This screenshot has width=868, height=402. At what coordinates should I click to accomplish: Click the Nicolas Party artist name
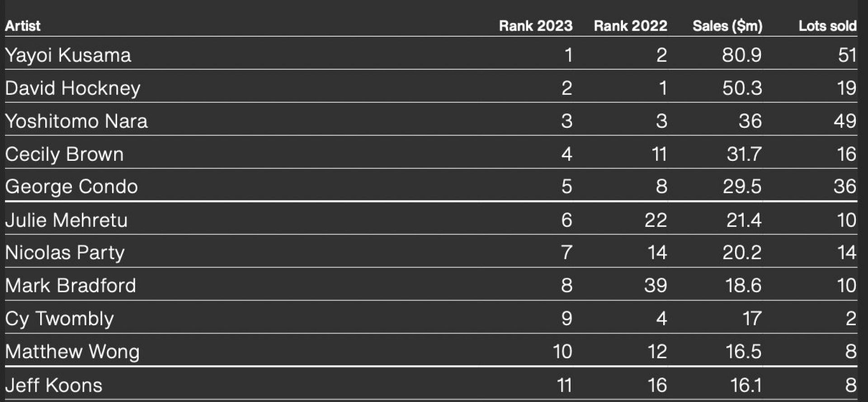click(x=65, y=252)
